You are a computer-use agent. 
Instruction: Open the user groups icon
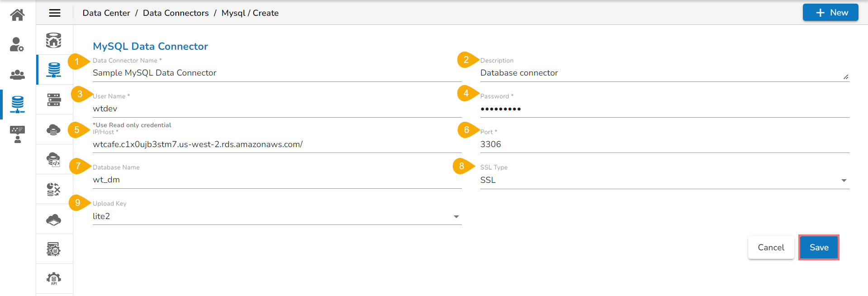coord(17,75)
